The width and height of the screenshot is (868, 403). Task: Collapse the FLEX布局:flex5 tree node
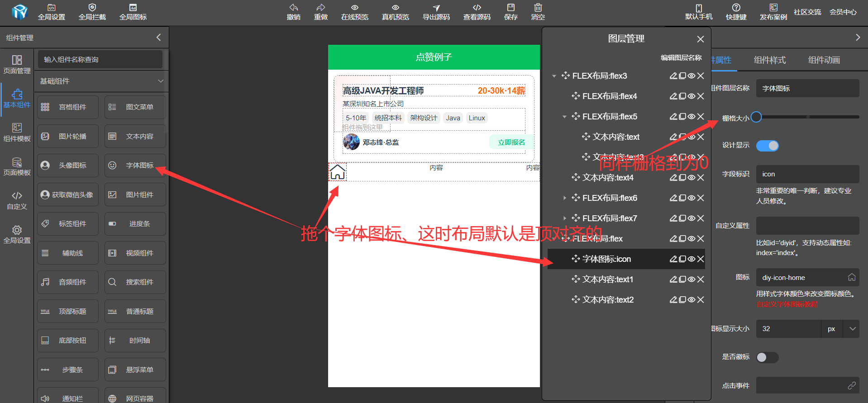click(564, 117)
